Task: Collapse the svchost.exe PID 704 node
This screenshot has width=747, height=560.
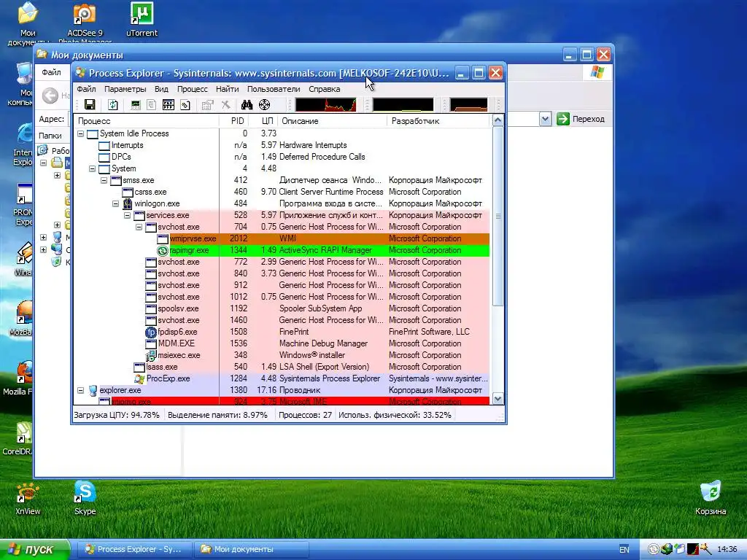Action: [x=139, y=227]
